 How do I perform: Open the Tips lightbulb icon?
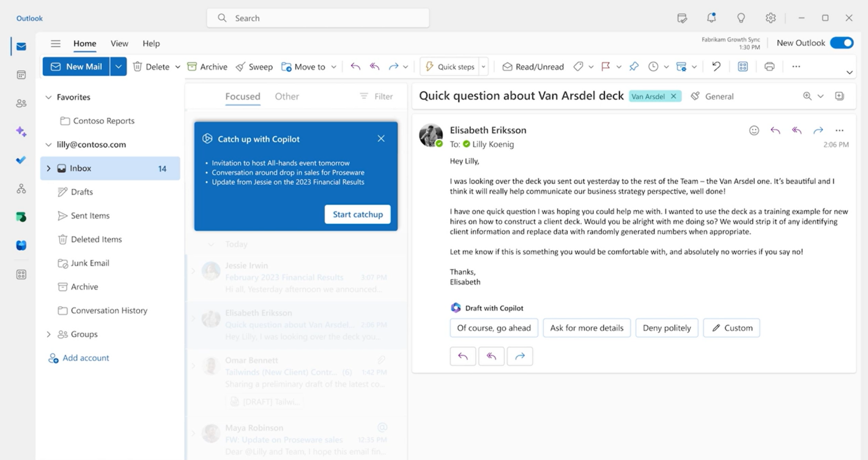click(x=741, y=18)
